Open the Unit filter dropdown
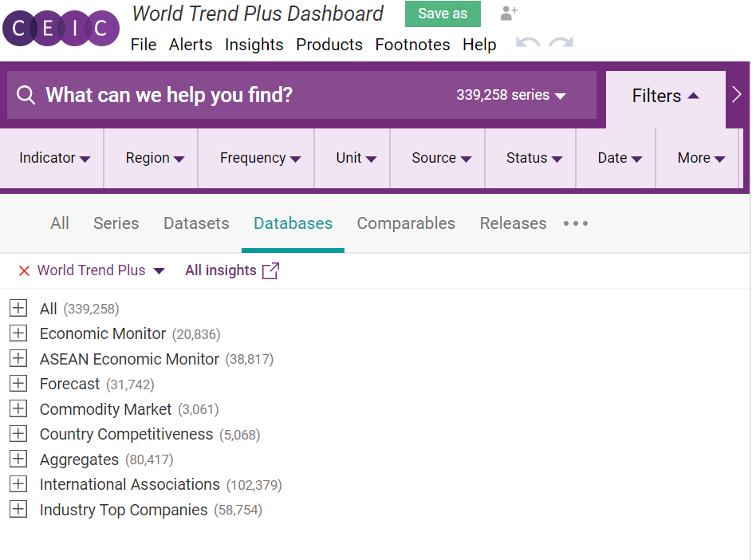Screen dimensions: 756x560 [356, 158]
